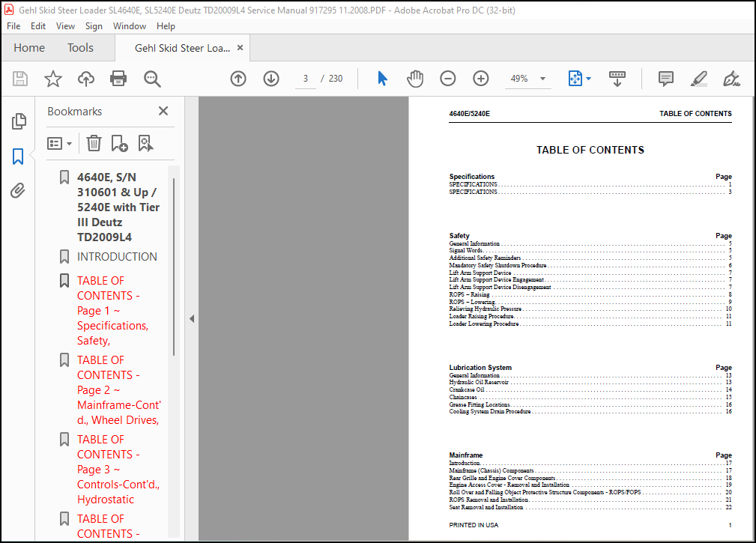Click Relieving Hydraulic Pressure entry

coord(485,309)
